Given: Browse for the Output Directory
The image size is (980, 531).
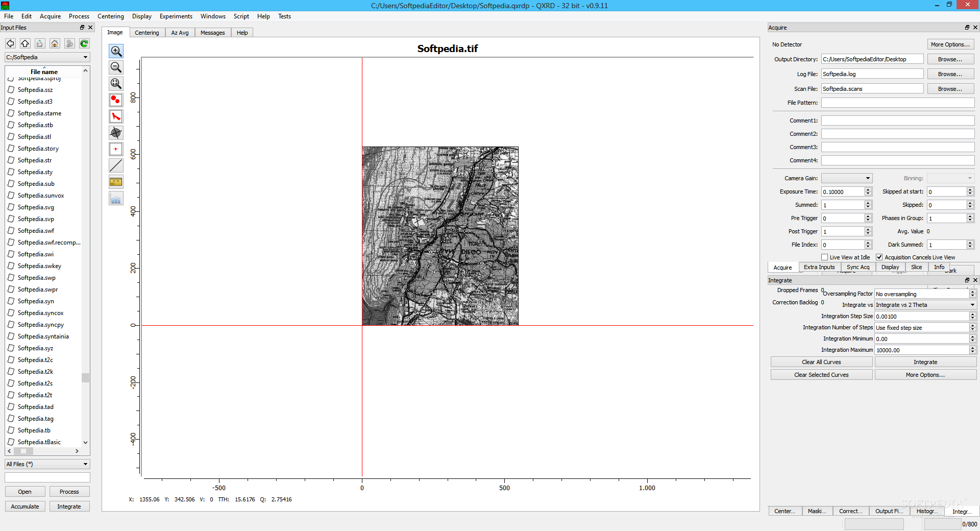Looking at the screenshot, I should point(950,59).
